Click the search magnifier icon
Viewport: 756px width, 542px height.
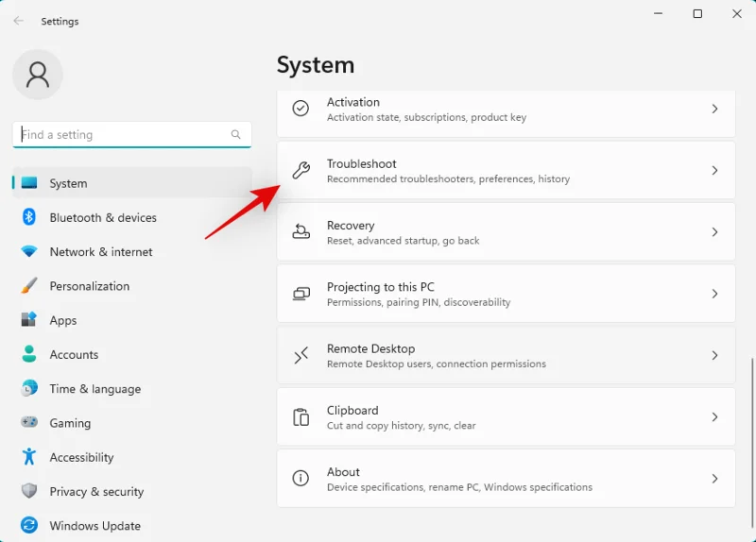pyautogui.click(x=236, y=135)
